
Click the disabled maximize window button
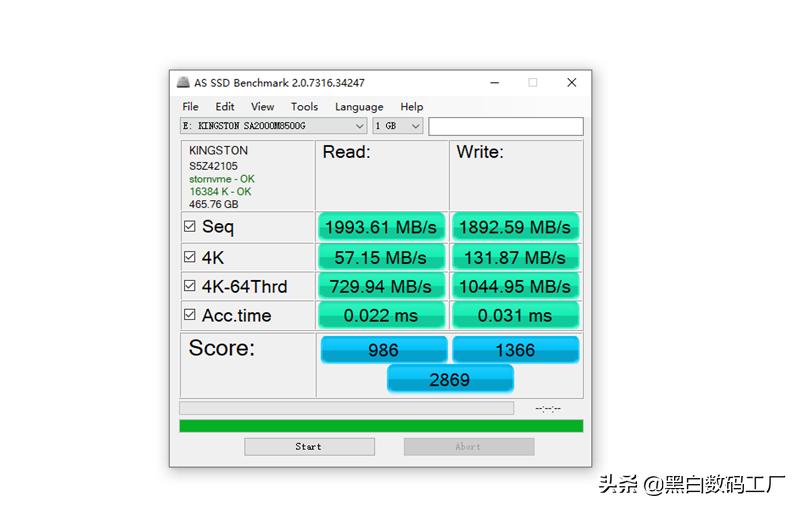click(533, 83)
